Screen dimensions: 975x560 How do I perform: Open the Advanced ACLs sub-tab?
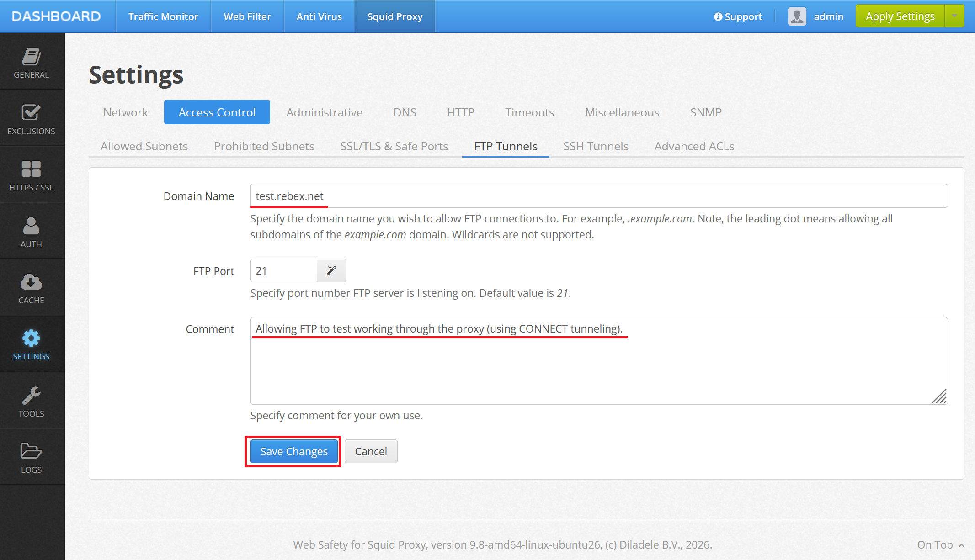coord(694,146)
